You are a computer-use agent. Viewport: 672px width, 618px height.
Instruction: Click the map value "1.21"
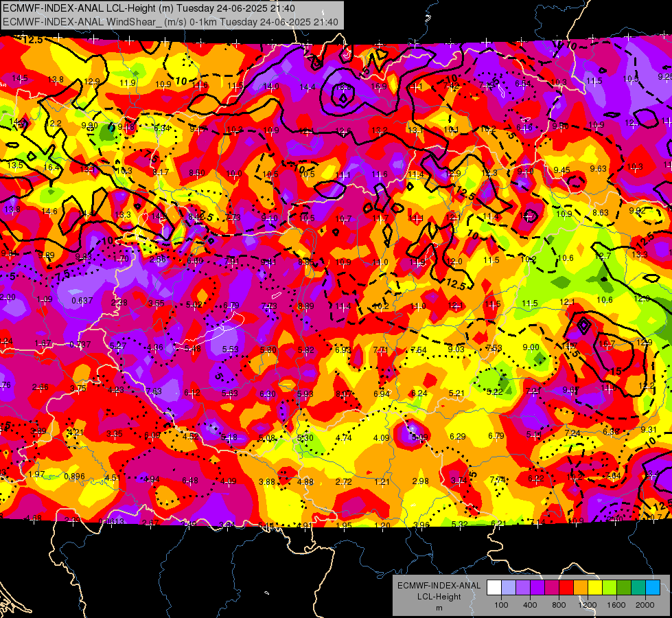coord(382,482)
